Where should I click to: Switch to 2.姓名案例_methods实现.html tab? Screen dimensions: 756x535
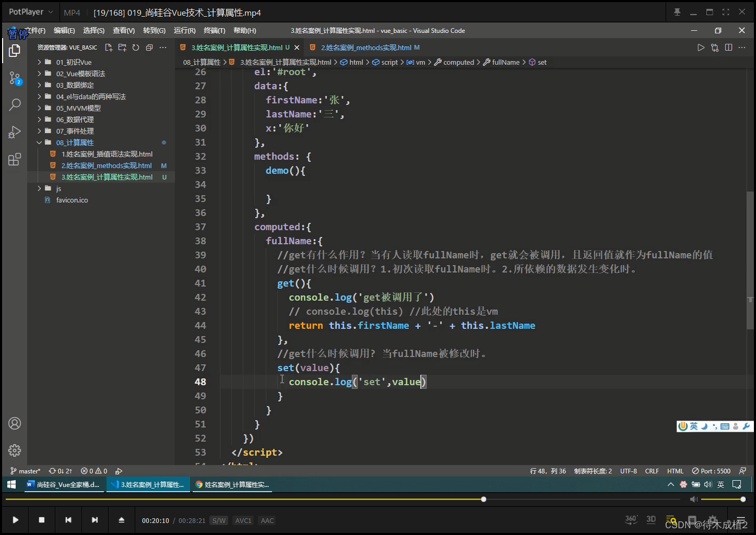click(365, 47)
